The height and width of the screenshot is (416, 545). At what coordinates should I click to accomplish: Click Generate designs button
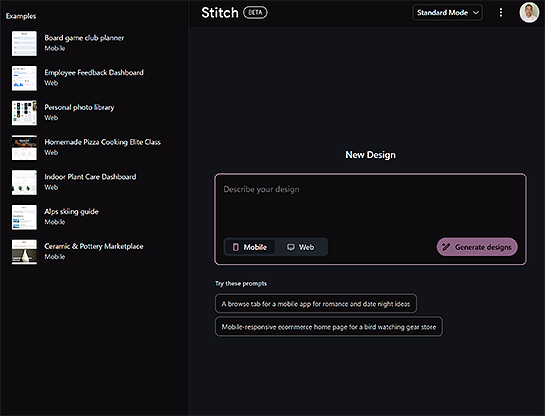pos(477,247)
